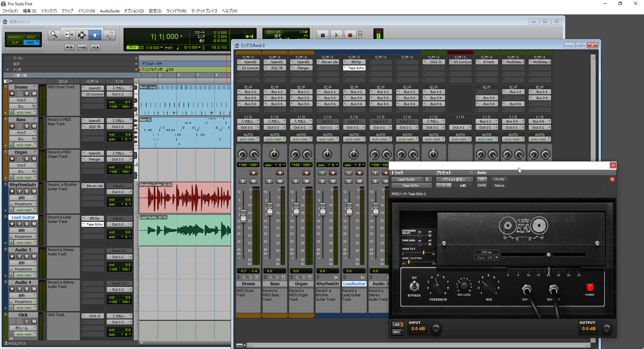Solo the Organ channel in mixer
Viewport: 644px width, 349px height.
coord(296,181)
